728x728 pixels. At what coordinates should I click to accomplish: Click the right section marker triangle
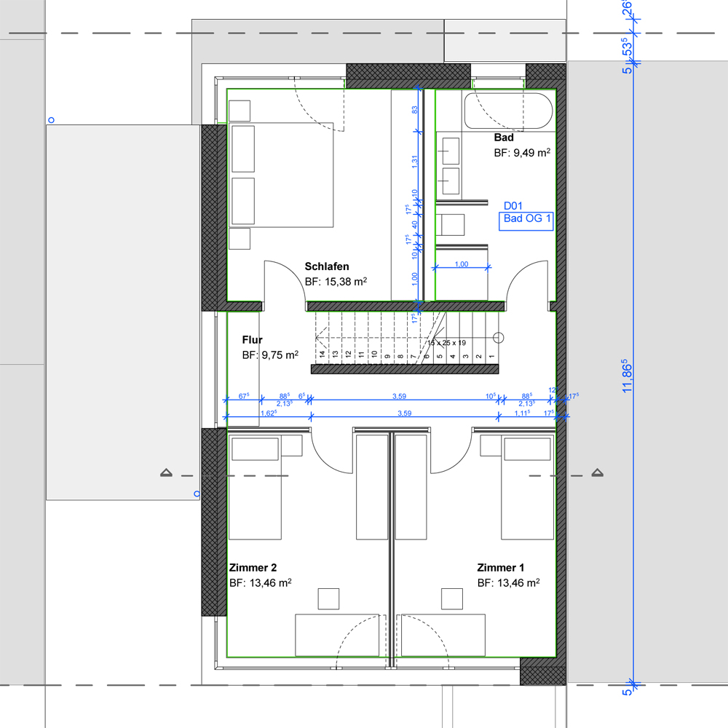pyautogui.click(x=598, y=473)
